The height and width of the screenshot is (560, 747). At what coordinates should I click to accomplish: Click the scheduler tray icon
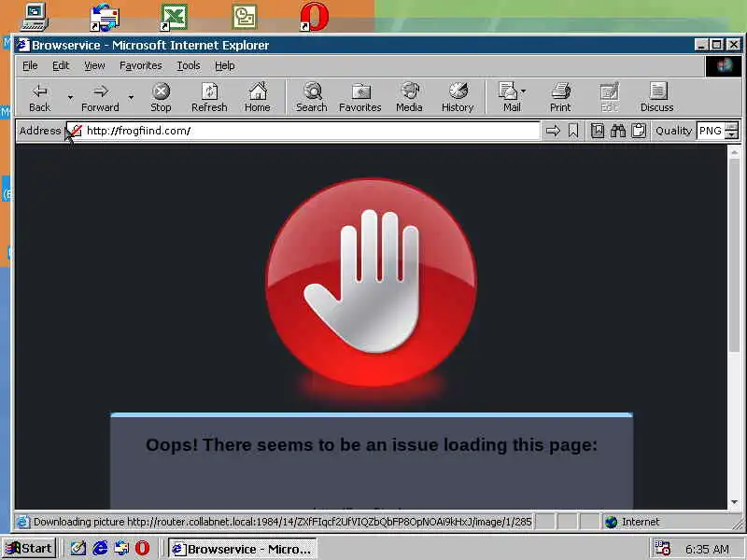tap(662, 549)
